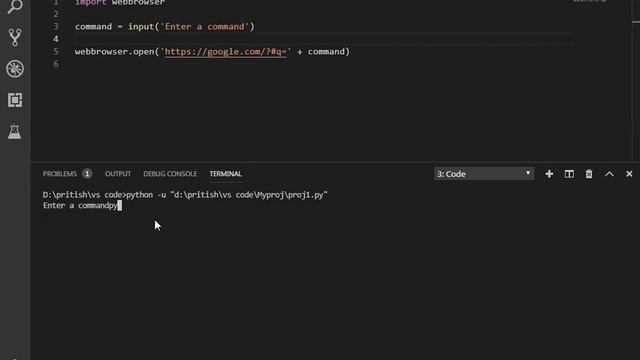This screenshot has height=360, width=640.
Task: Close the terminal panel
Action: (x=629, y=174)
